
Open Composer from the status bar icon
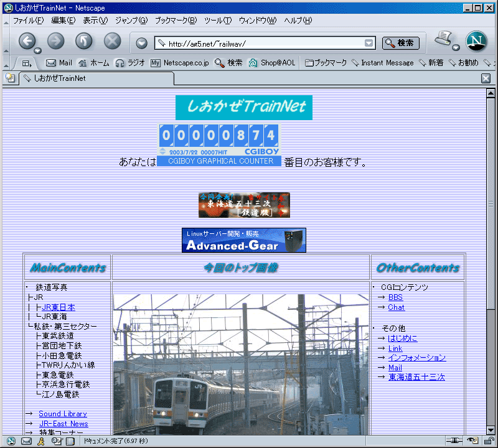(x=57, y=441)
